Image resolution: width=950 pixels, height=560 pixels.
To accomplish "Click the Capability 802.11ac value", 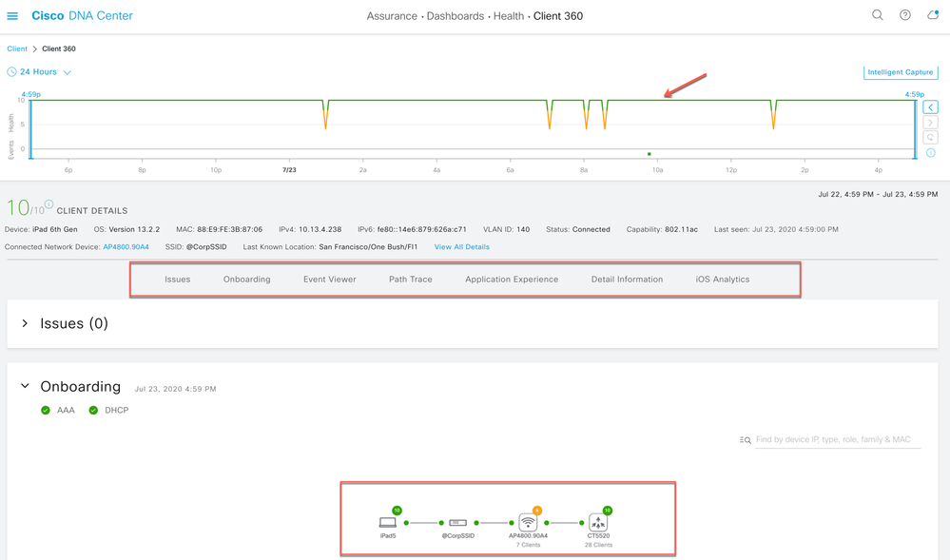I will [x=681, y=229].
